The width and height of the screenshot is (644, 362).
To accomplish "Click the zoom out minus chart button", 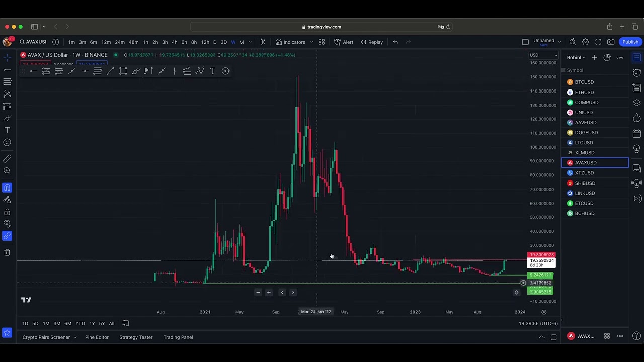I will coord(258,292).
